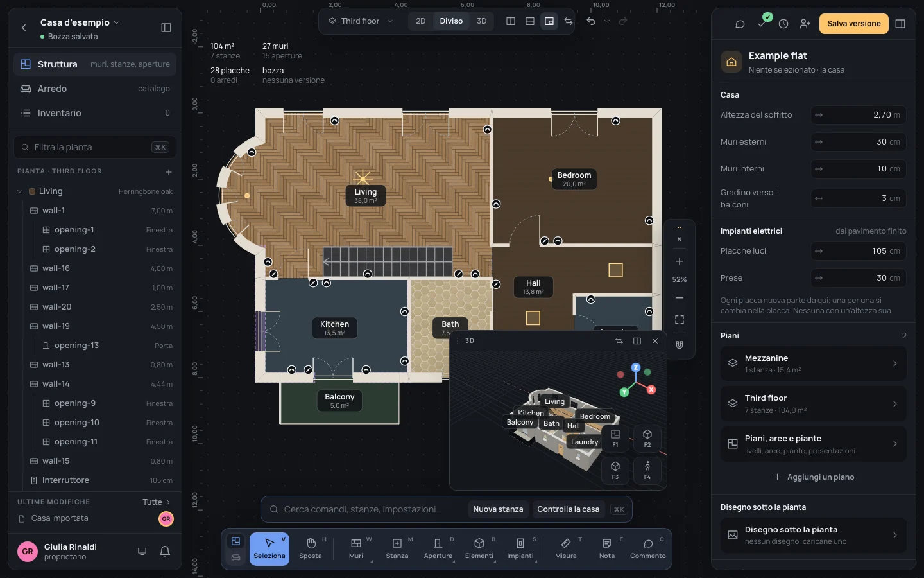Screen dimensions: 924x578
Task: Edit the Altezza del soffitto value
Action: pyautogui.click(x=859, y=115)
